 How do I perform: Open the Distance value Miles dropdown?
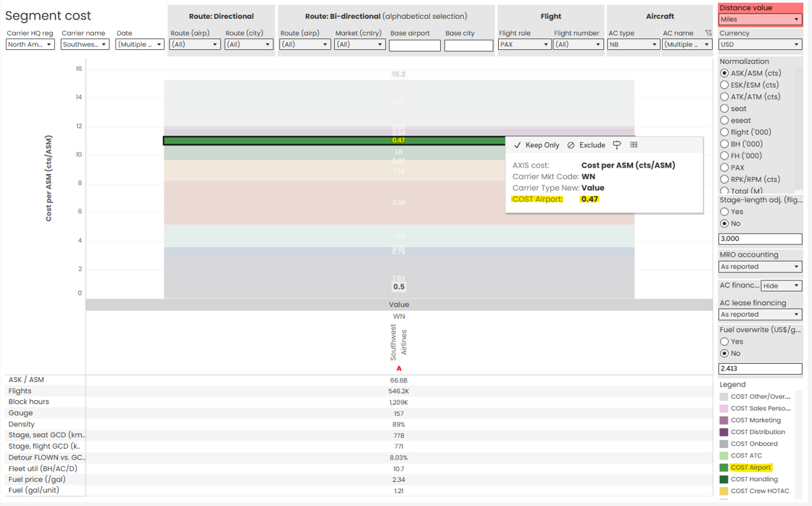point(760,20)
